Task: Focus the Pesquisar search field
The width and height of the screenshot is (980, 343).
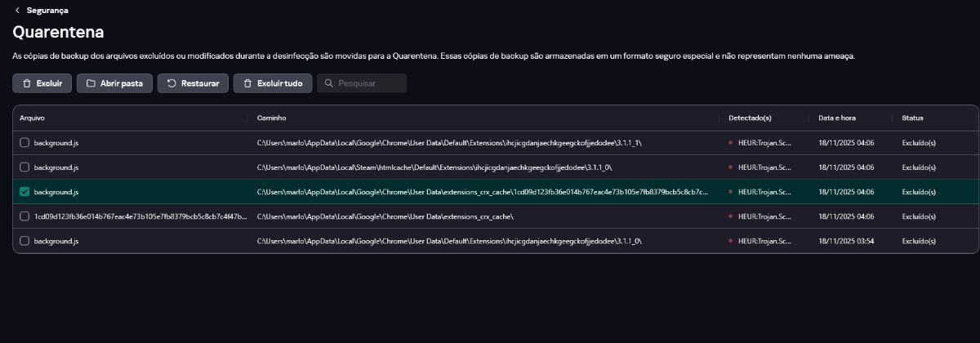Action: pos(369,83)
